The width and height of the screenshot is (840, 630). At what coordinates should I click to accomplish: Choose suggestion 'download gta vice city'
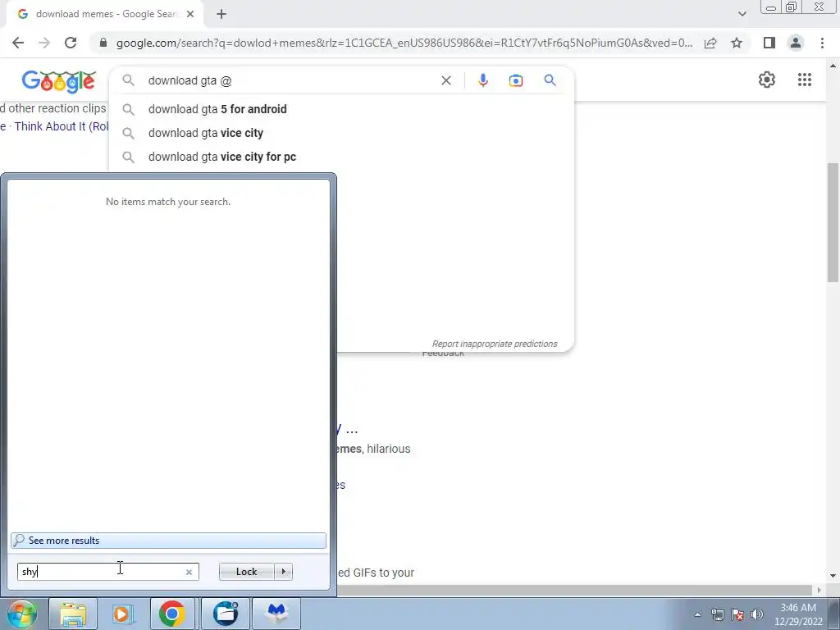[x=340, y=133]
